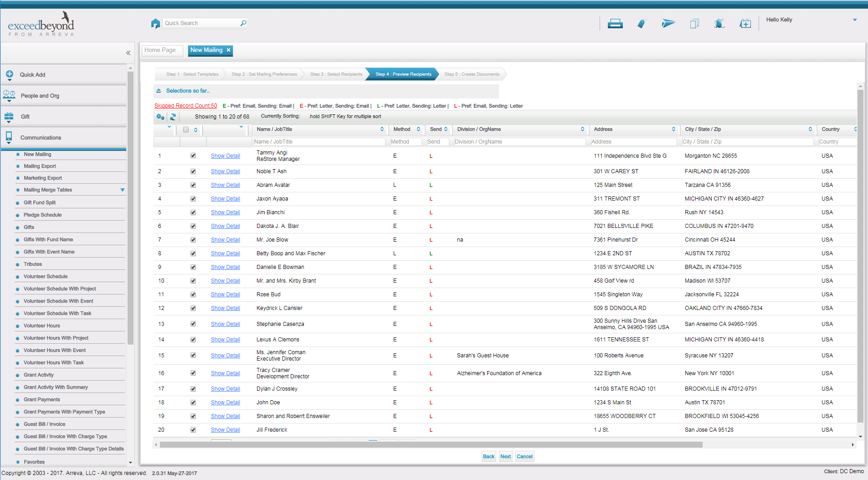Click the price tag icon
Image resolution: width=868 pixels, height=480 pixels.
tap(642, 24)
